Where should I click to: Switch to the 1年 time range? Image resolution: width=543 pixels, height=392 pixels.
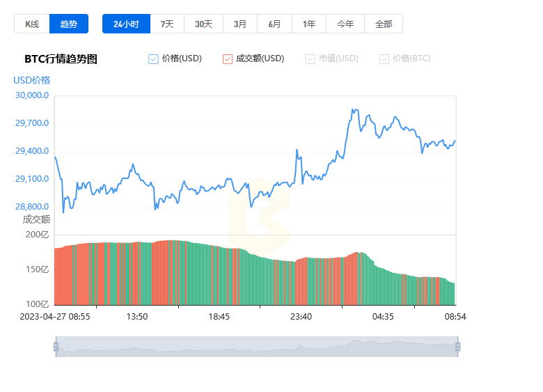pos(309,24)
